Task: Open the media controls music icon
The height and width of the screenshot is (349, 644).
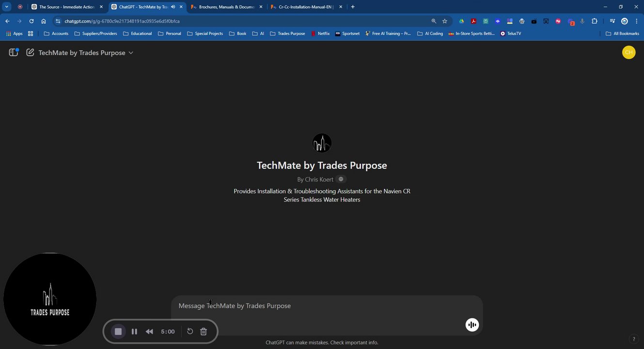Action: point(613,21)
